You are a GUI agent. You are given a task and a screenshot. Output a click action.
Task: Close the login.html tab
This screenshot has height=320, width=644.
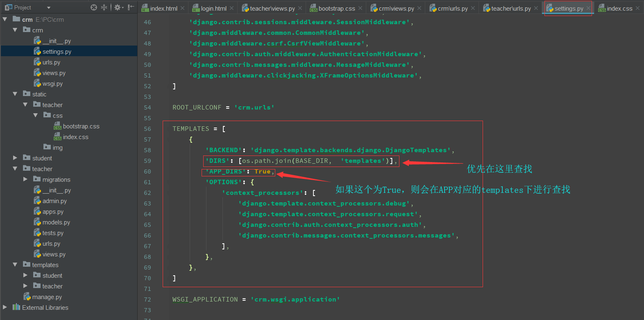(231, 8)
